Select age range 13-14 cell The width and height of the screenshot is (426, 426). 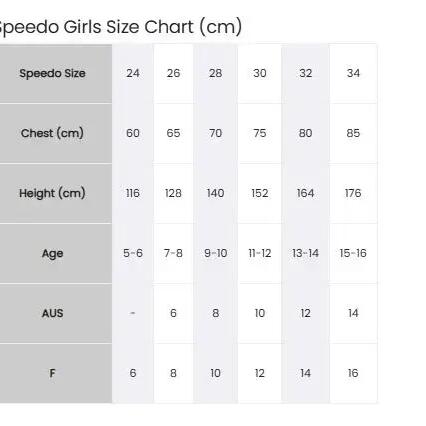click(305, 253)
